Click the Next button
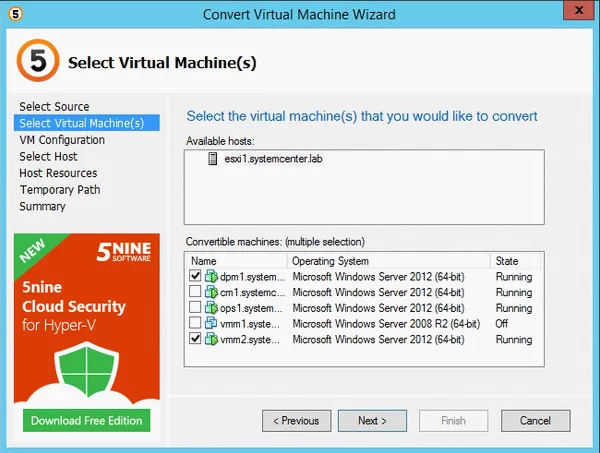 tap(372, 421)
